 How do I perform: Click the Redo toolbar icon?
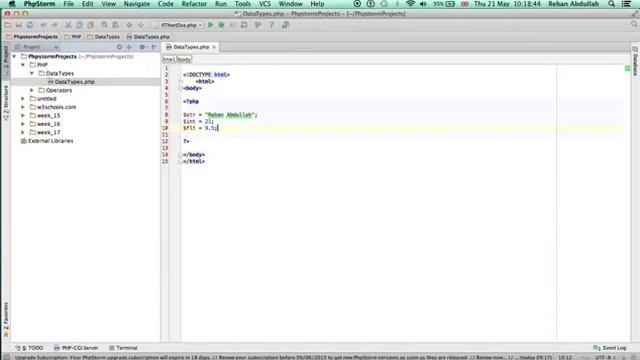pos(54,25)
